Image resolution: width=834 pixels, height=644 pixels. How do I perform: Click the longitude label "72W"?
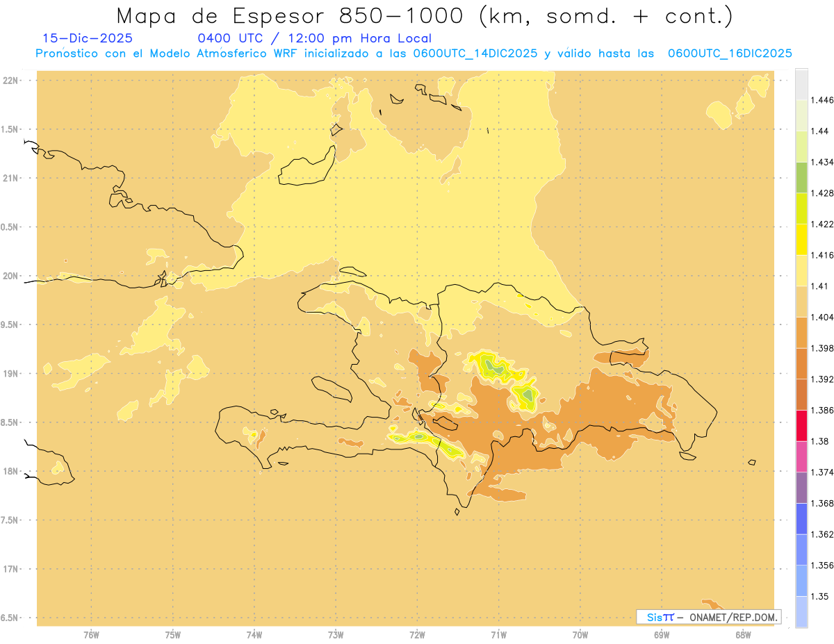tap(417, 634)
